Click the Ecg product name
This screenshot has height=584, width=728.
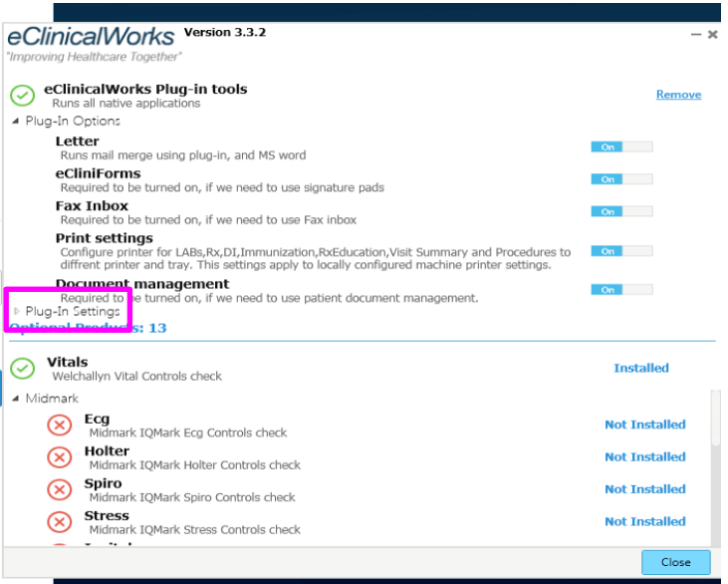pyautogui.click(x=97, y=420)
